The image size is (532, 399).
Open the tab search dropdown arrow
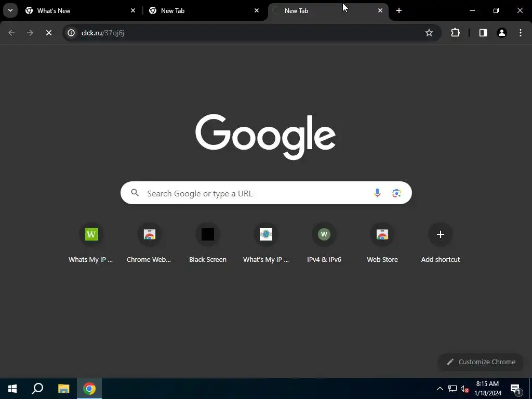click(x=10, y=10)
